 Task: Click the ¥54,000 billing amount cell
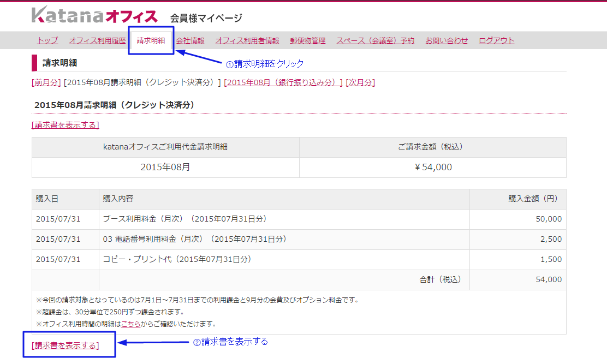(x=432, y=168)
